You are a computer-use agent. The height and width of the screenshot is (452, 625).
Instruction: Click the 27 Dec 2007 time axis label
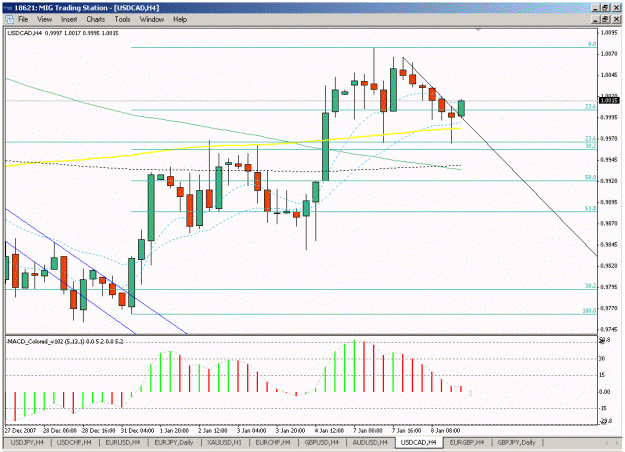(x=20, y=430)
